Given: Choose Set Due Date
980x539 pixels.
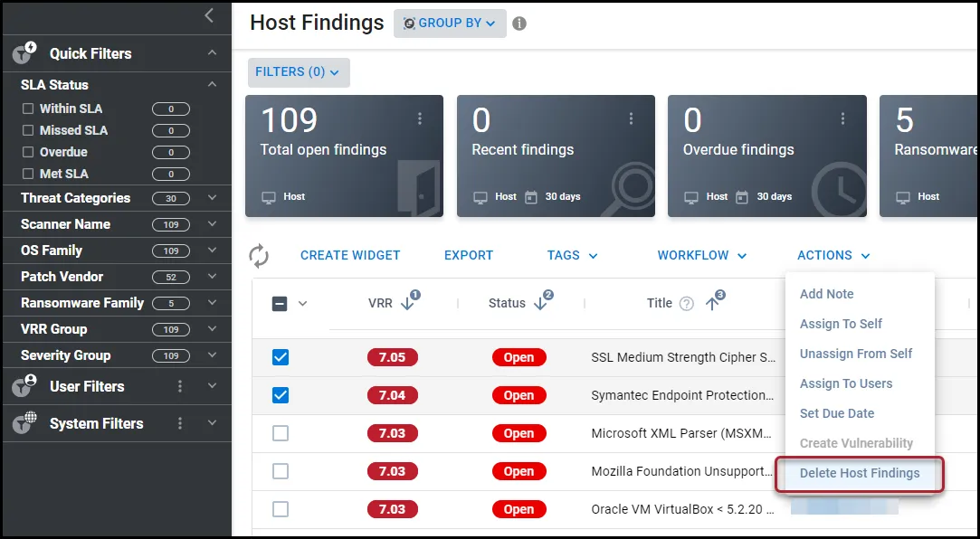Looking at the screenshot, I should [837, 413].
